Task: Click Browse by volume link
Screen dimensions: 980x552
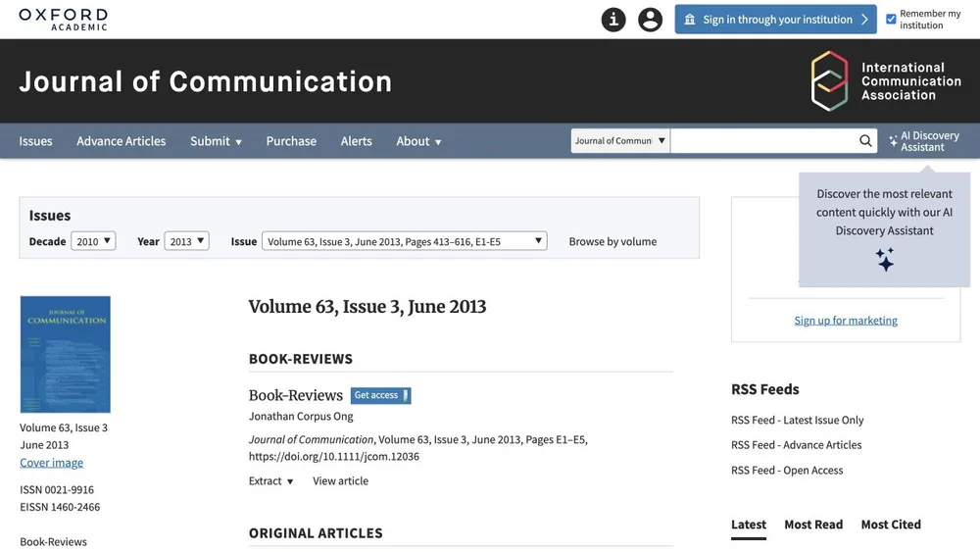Action: [612, 241]
